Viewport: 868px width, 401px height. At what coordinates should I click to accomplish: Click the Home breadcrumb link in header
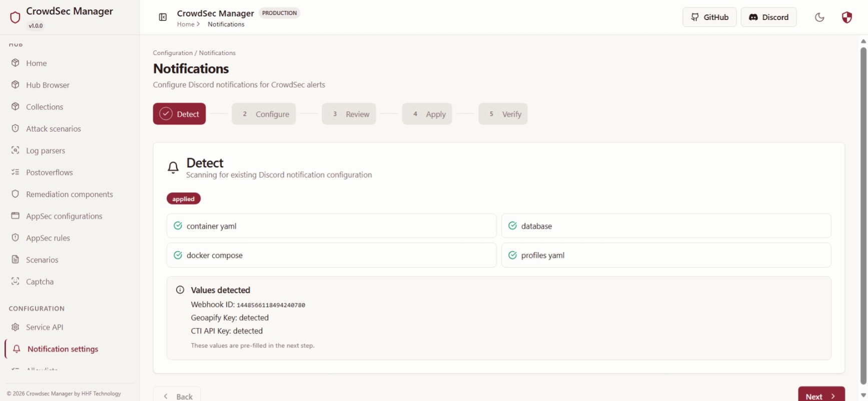click(186, 24)
